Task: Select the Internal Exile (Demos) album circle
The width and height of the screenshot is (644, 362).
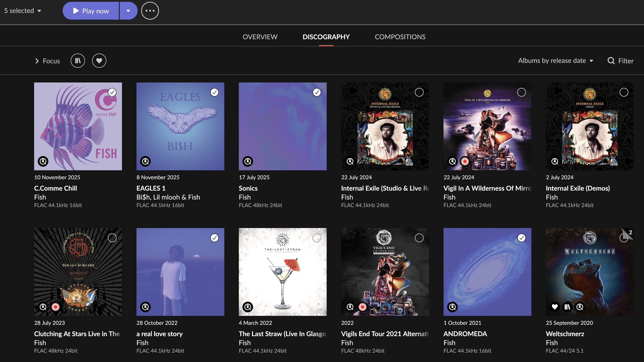Action: tap(623, 93)
